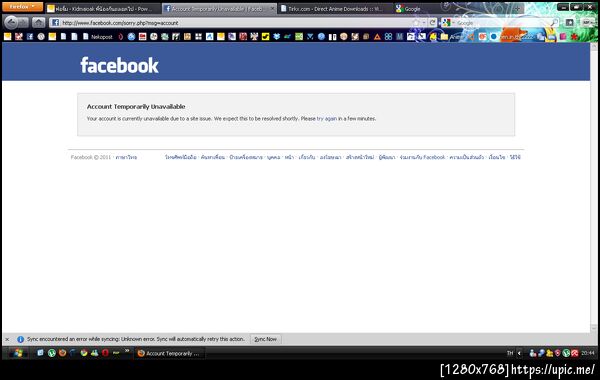Open the Nekopost bookmark
Screen dimensions: 600x380
98,37
